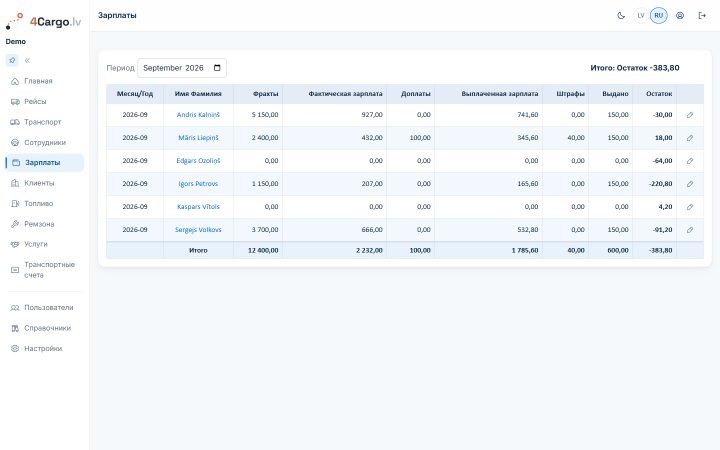Viewport: 720px width, 450px height.
Task: Collapse sidebar with double chevron
Action: [x=28, y=60]
